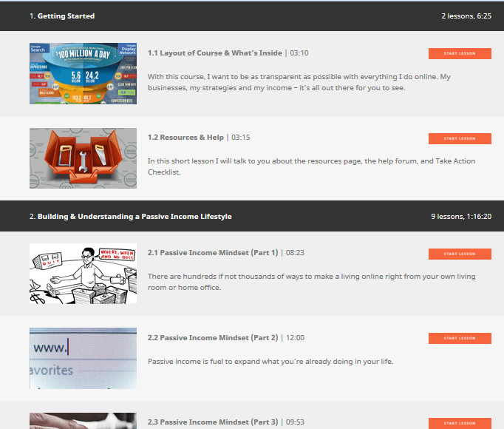Open title 2.1 Passive Income Mindset (Part 1)
The image size is (504, 429).
coord(213,253)
